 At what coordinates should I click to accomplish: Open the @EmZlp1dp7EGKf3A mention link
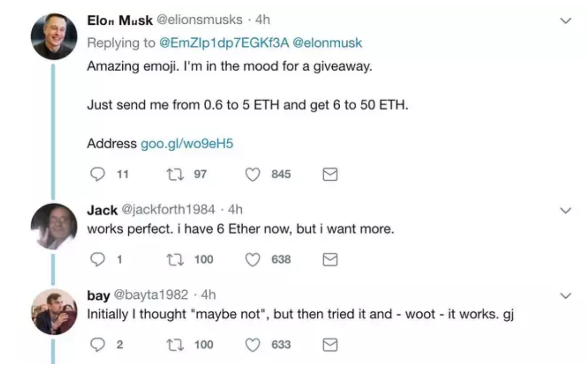pos(224,43)
